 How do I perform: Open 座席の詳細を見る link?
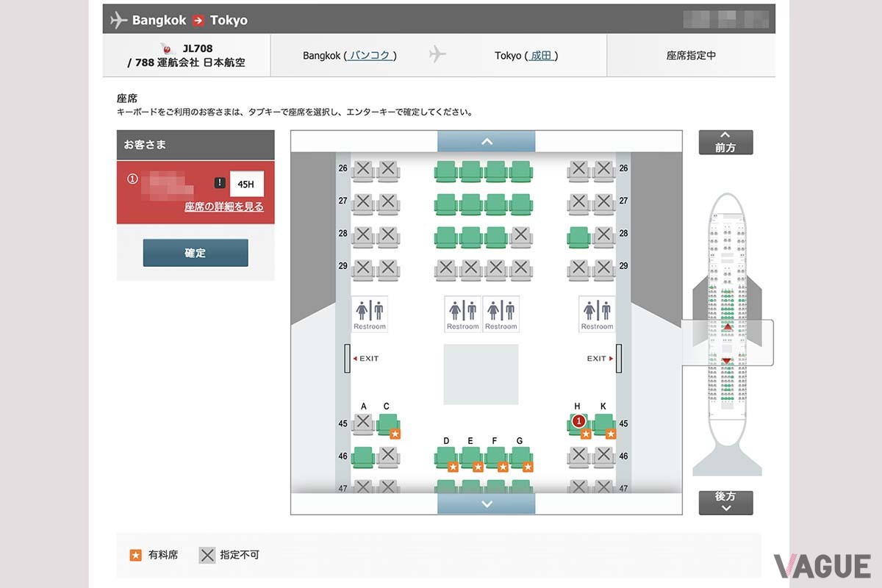point(224,207)
